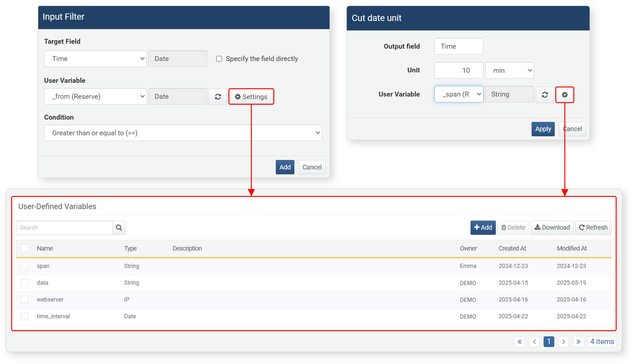The width and height of the screenshot is (634, 364).
Task: Click refresh icon in Input Filter User Variable
Action: pyautogui.click(x=218, y=96)
